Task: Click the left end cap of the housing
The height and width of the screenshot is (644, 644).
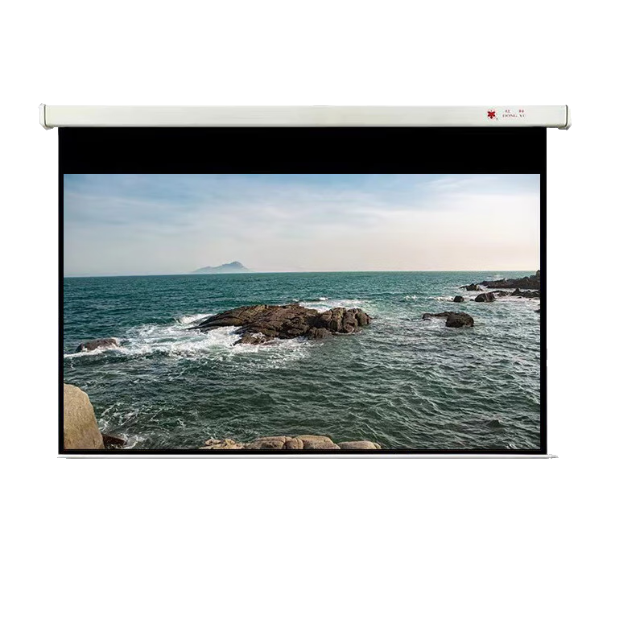Action: click(x=43, y=116)
